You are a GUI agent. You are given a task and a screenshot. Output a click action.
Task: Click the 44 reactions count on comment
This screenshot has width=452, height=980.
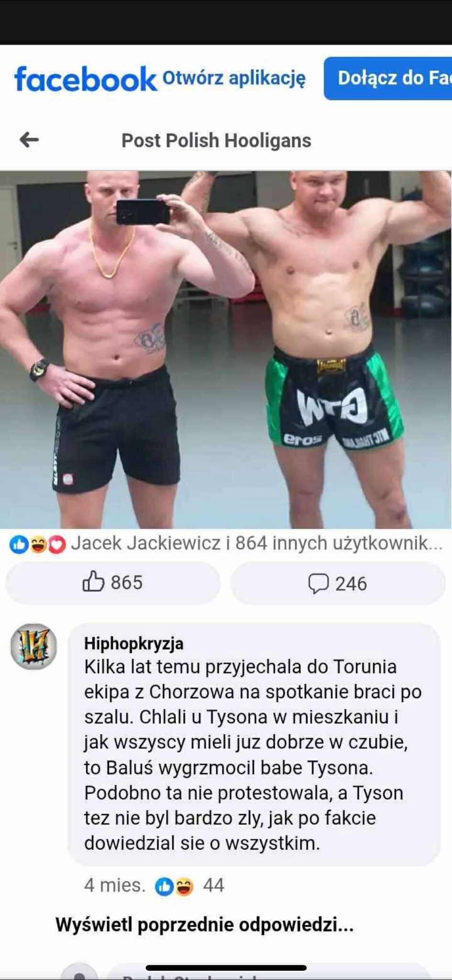coord(213,886)
